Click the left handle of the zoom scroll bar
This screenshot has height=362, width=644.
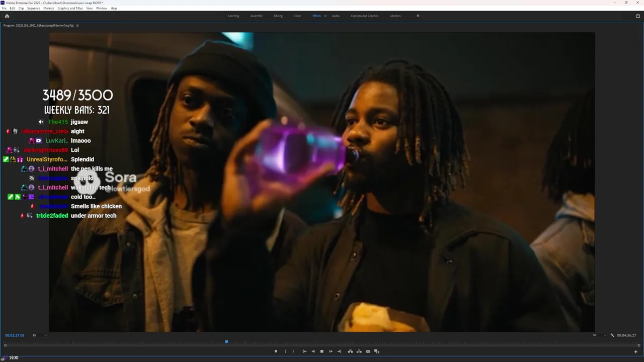(x=6, y=345)
